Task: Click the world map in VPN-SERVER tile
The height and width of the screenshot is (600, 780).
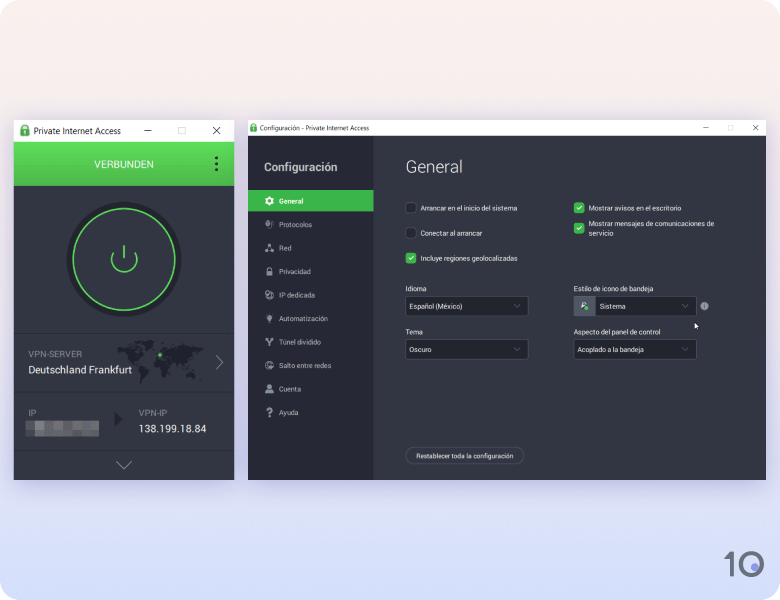Action: click(x=160, y=361)
